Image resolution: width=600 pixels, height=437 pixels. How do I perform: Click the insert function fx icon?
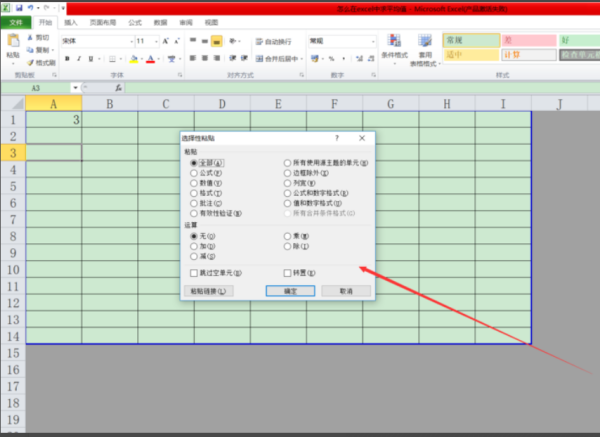tap(118, 88)
